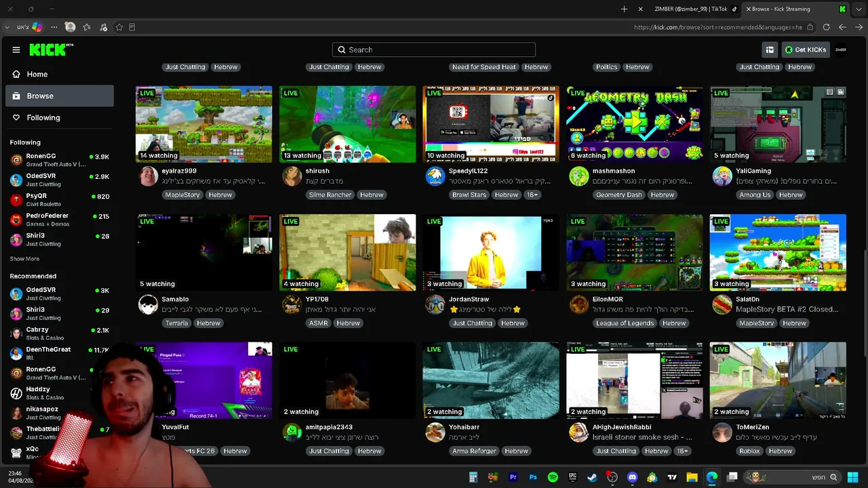Click the browser address bar URL
Viewport: 868px width, 488px height.
(x=718, y=27)
